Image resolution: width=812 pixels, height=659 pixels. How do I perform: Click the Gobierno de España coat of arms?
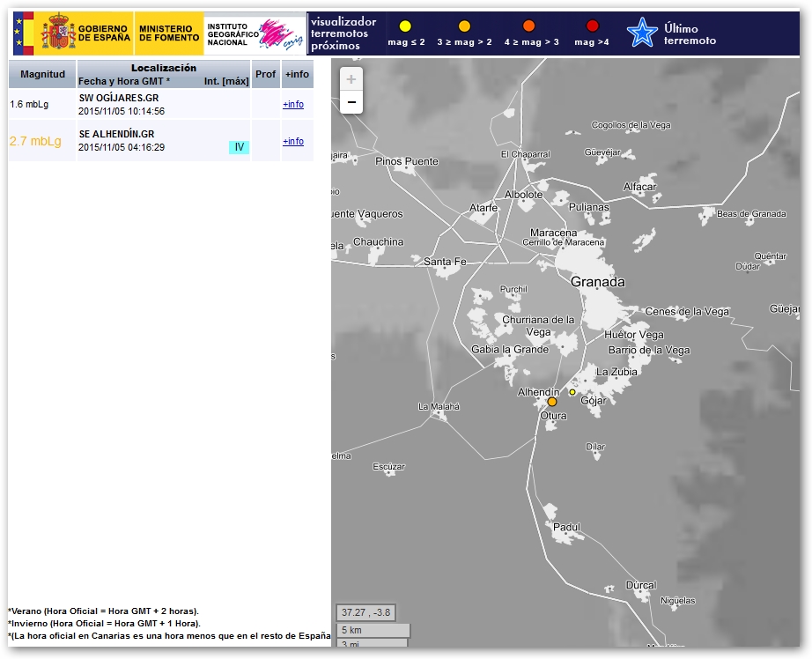pyautogui.click(x=59, y=34)
